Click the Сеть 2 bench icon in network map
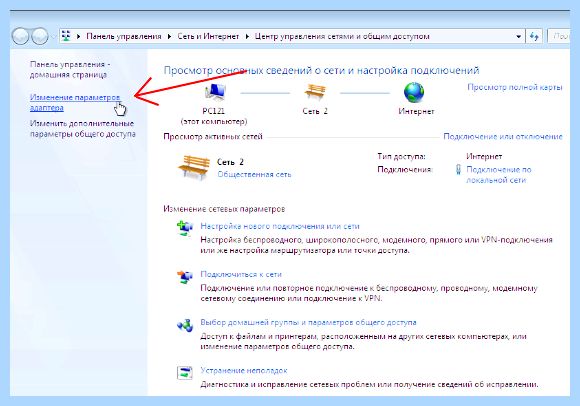Screen dimensions: 580x406 tap(315, 92)
